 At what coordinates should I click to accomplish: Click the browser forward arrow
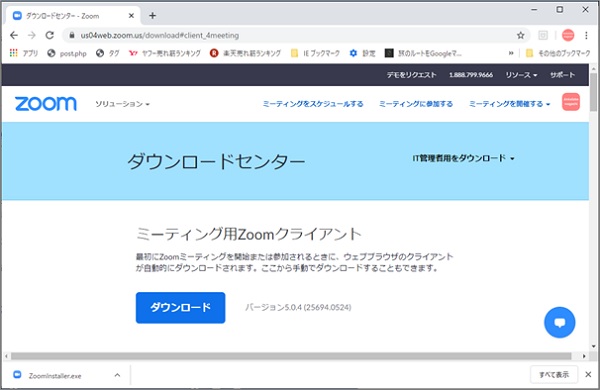32,35
